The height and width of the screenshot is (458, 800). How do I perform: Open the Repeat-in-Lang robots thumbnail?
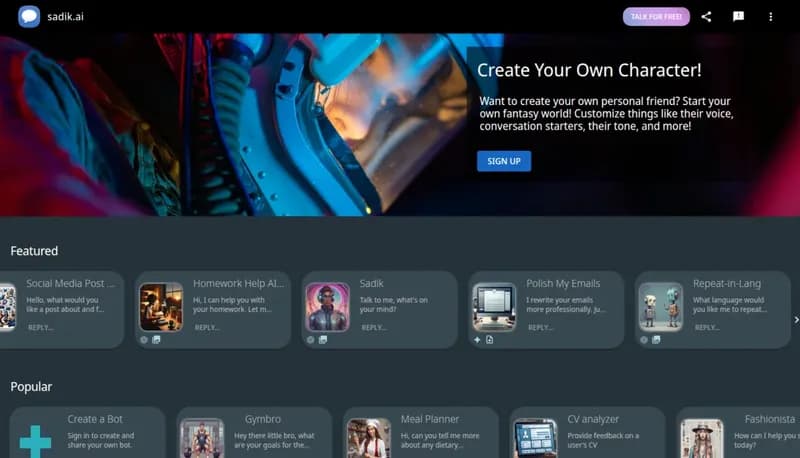pyautogui.click(x=661, y=307)
